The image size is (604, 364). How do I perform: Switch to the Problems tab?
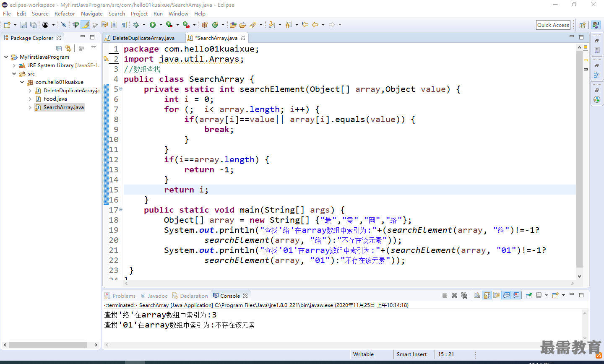coord(120,296)
